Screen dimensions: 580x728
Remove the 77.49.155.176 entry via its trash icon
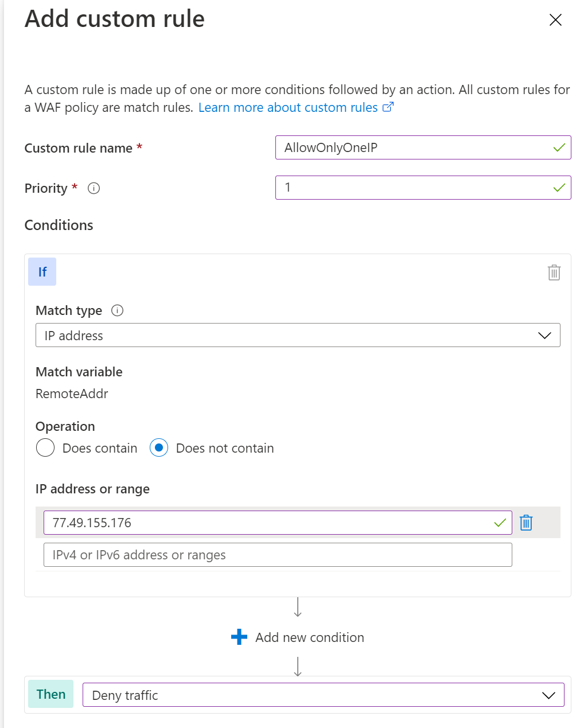coord(526,523)
